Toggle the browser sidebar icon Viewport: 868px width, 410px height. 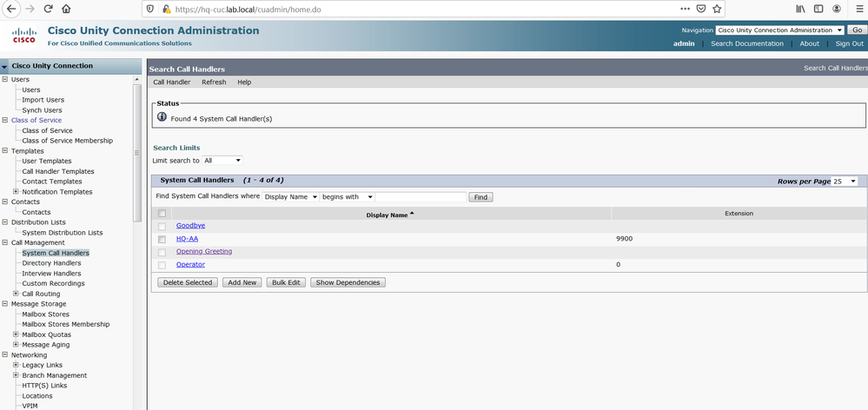coord(818,9)
